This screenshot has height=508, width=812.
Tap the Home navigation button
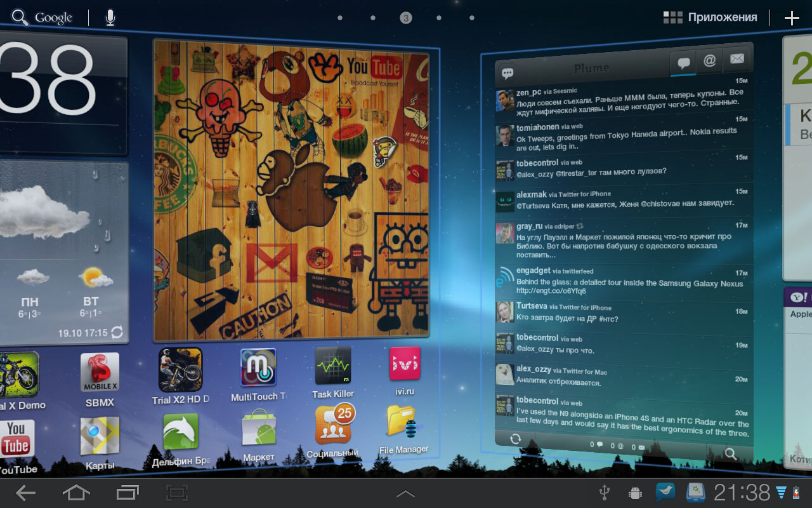click(76, 493)
